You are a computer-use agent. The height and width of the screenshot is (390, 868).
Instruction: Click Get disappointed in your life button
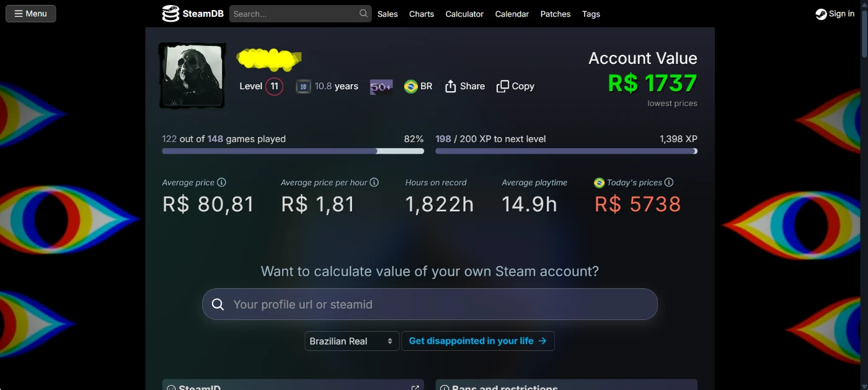click(477, 341)
